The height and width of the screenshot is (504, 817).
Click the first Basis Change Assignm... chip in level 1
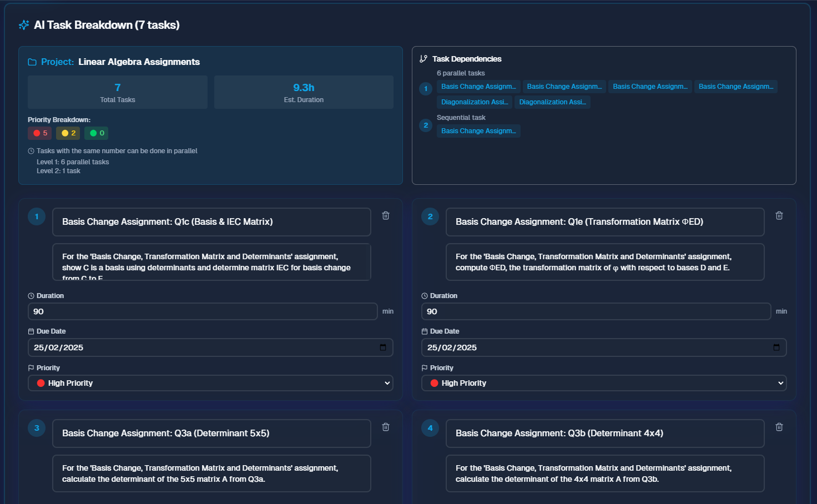coord(478,87)
